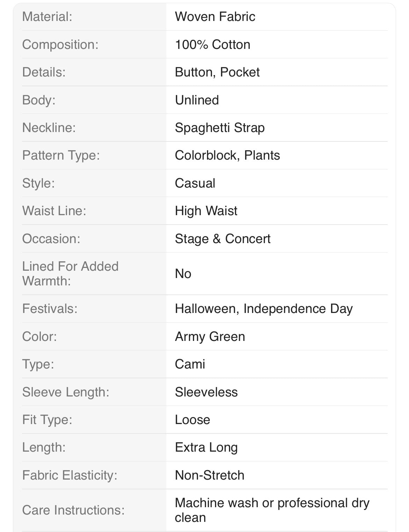Click the "Woven Fabric" material value
Image resolution: width=409 pixels, height=532 pixels.
tap(215, 16)
